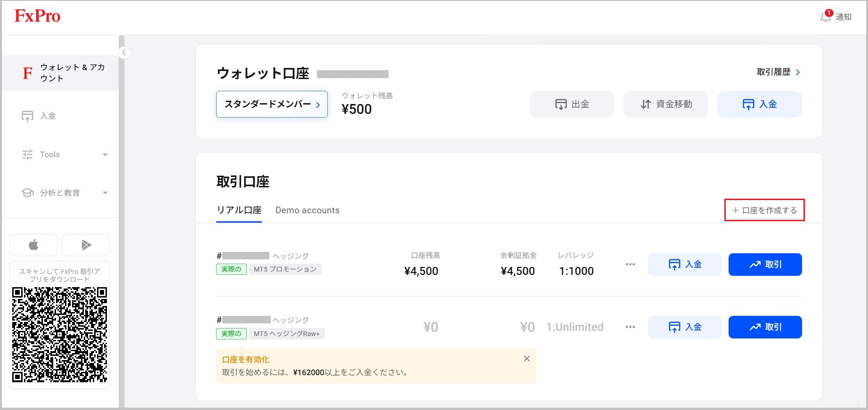The height and width of the screenshot is (410, 868).
Task: Click the wallet 出金 button
Action: click(571, 104)
